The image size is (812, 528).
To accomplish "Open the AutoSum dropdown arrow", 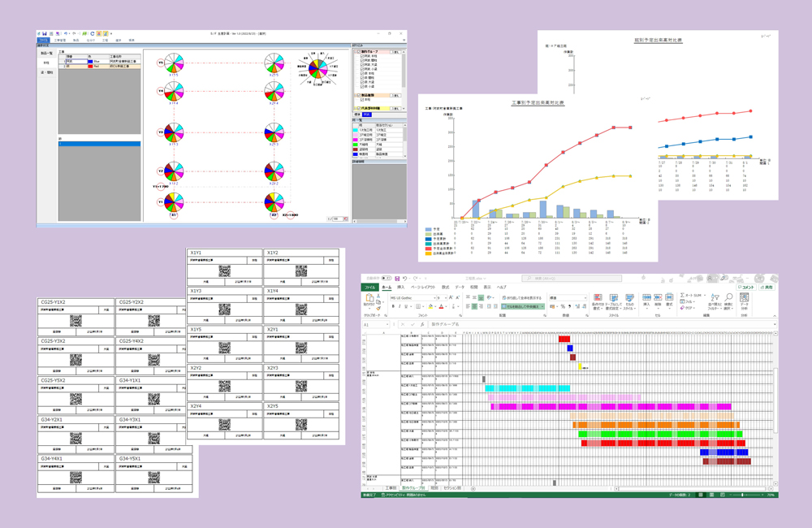I will (705, 296).
